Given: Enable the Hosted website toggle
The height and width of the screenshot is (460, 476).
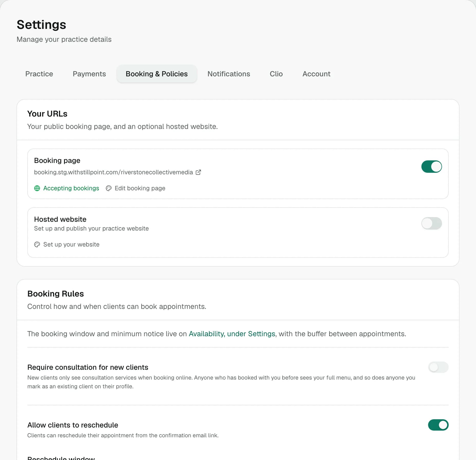Looking at the screenshot, I should tap(431, 223).
